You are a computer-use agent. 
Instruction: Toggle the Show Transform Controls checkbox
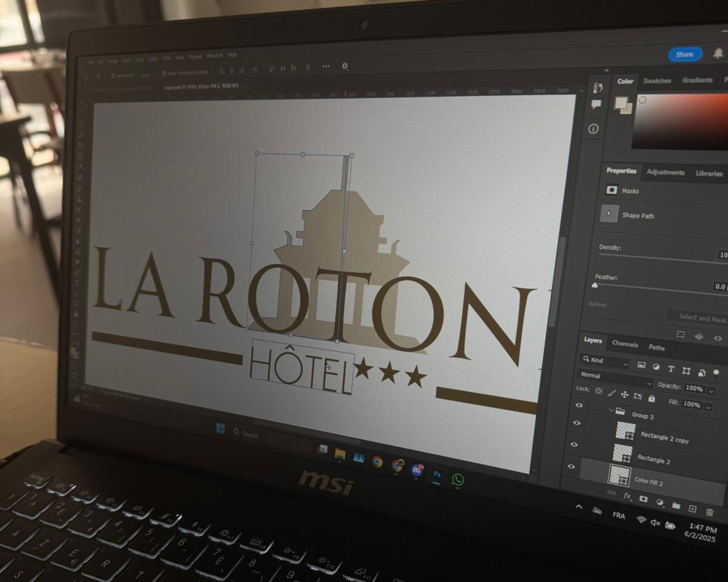[164, 73]
